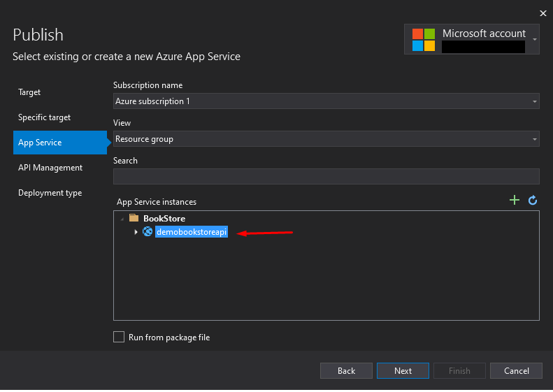Click the Back button
553x392 pixels.
click(x=346, y=371)
